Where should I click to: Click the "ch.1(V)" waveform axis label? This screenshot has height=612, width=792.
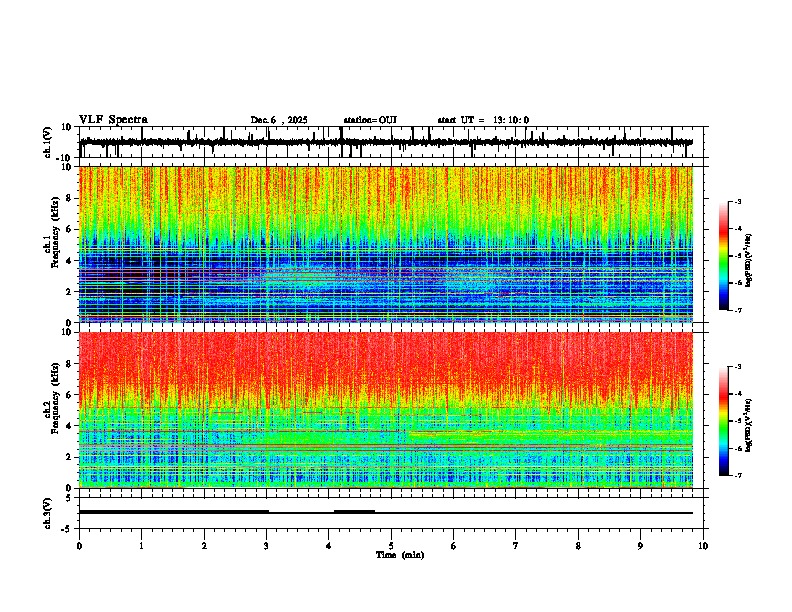coord(47,142)
